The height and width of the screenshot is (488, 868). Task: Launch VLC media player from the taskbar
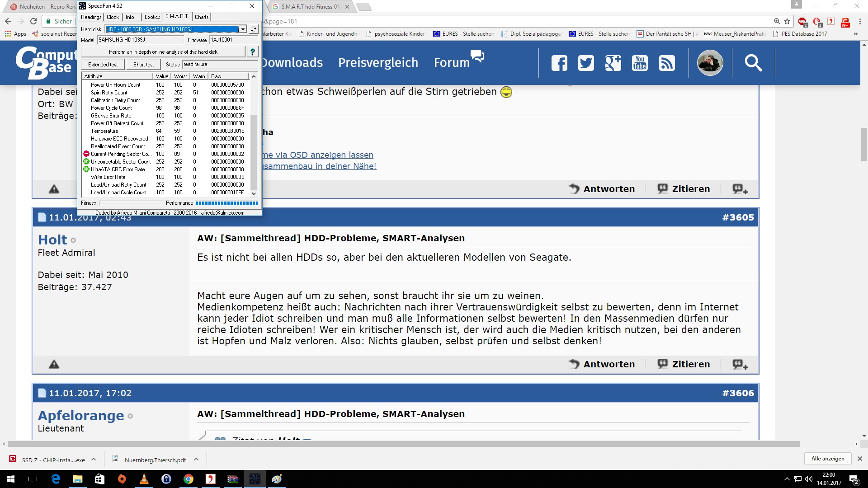point(144,479)
